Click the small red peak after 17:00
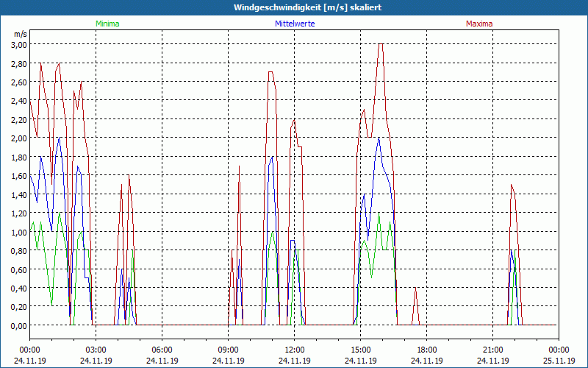 point(415,291)
